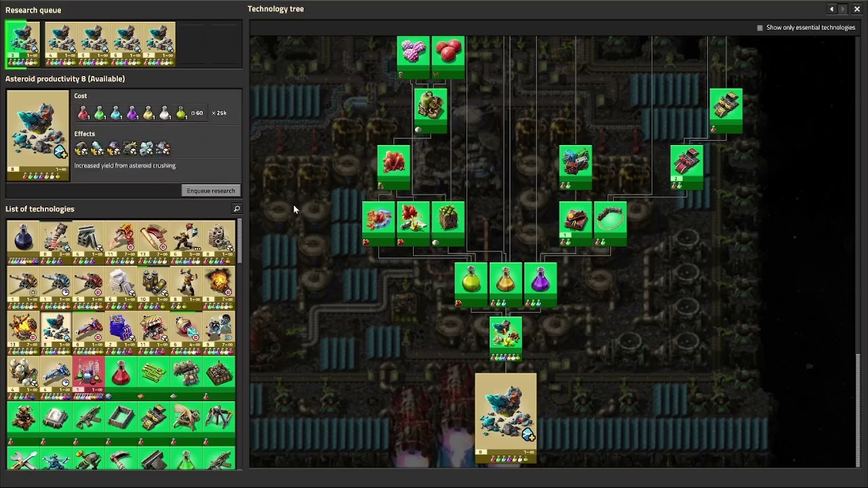Toggle Show only essential technologies checkbox
The width and height of the screenshot is (868, 488).
pos(759,28)
